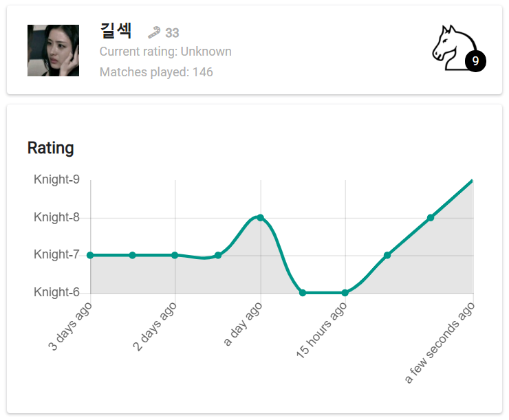Click the candy cane icon beside 33
Viewport: 509px width, 420px height.
tap(154, 32)
